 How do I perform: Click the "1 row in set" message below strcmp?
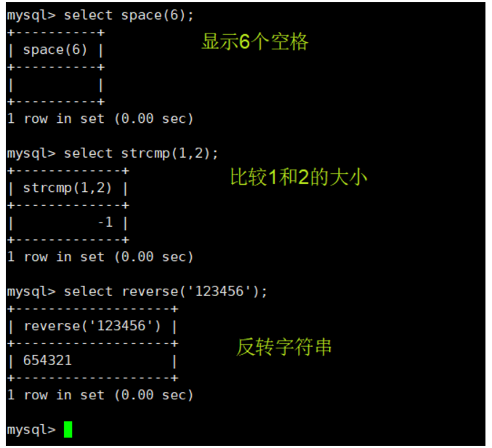[100, 257]
